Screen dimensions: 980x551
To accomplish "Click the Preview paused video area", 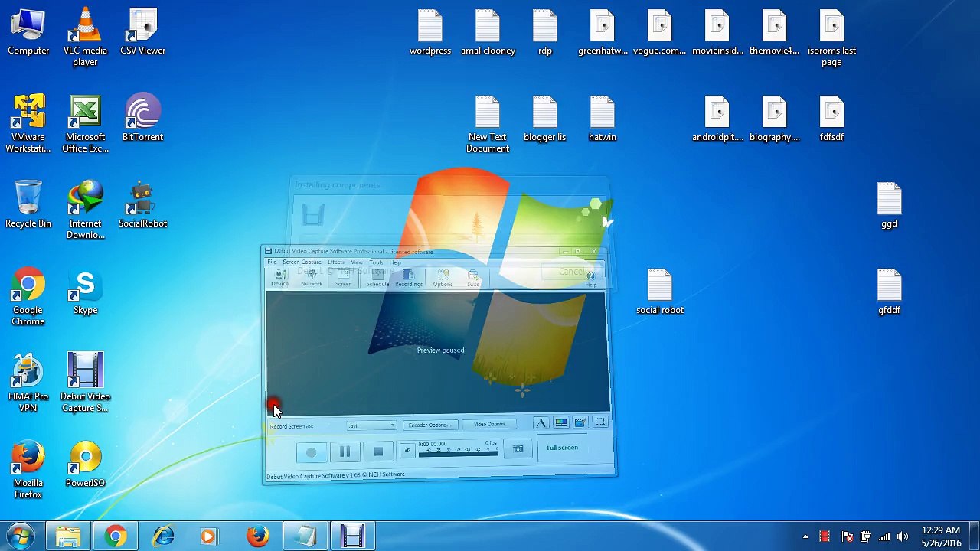I will pos(438,352).
